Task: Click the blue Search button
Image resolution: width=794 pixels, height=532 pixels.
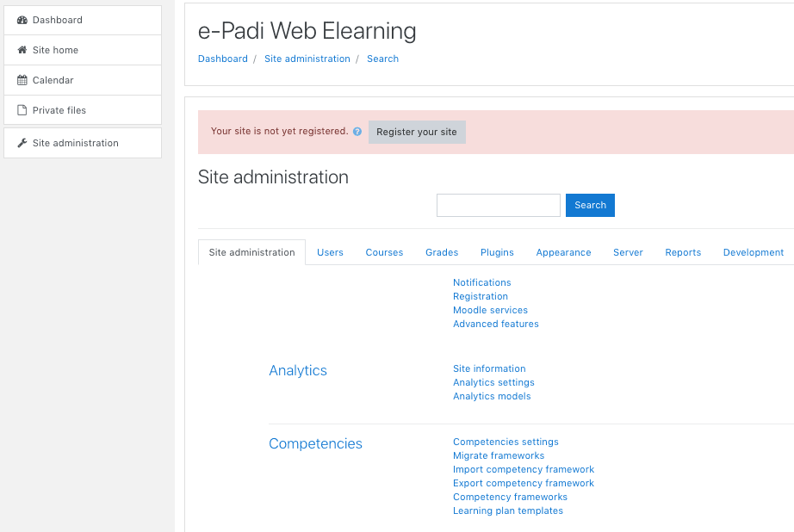Action: coord(590,205)
